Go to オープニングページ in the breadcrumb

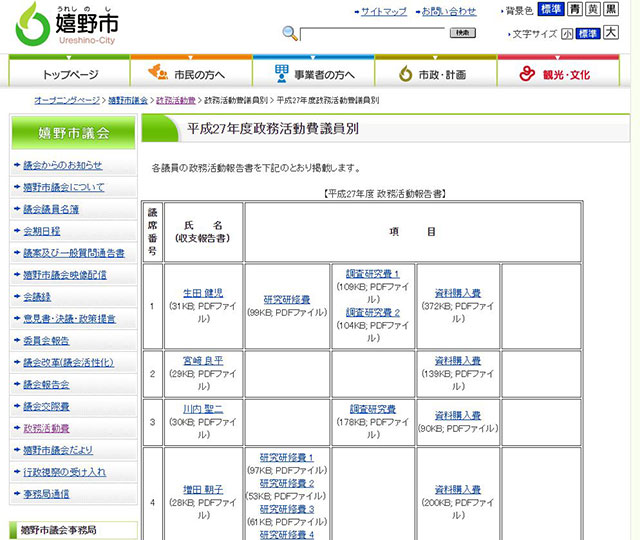point(67,101)
